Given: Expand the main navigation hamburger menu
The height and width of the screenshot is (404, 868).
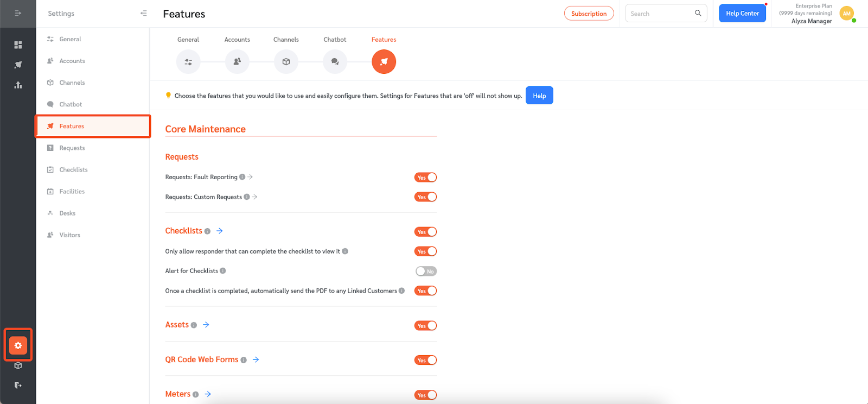Looking at the screenshot, I should 18,13.
